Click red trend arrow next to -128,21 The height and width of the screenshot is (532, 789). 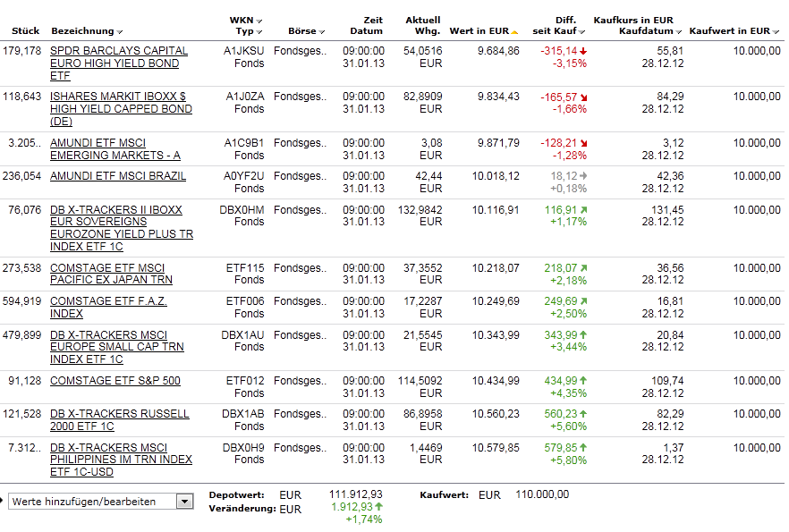point(583,143)
